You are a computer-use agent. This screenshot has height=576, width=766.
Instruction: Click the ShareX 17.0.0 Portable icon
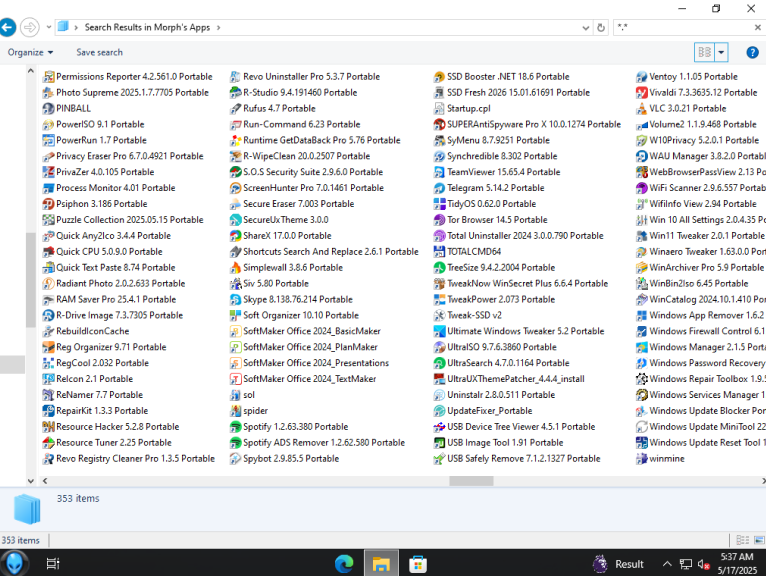tap(235, 236)
